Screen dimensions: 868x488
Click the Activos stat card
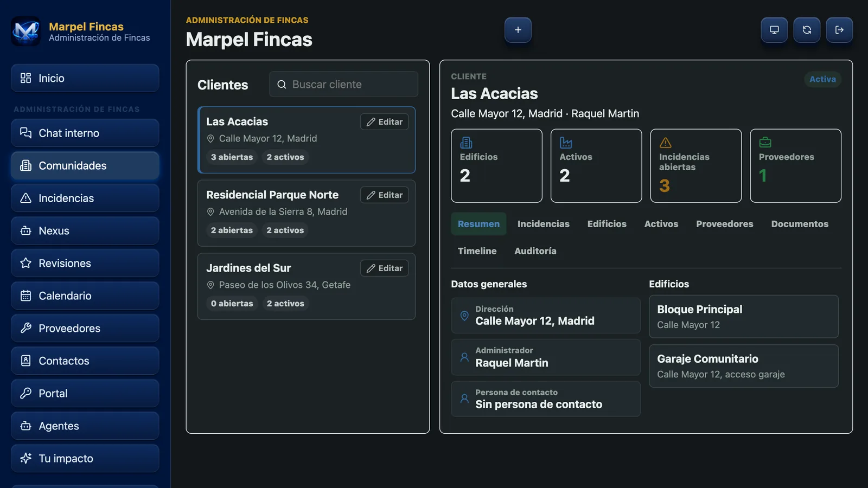(596, 165)
